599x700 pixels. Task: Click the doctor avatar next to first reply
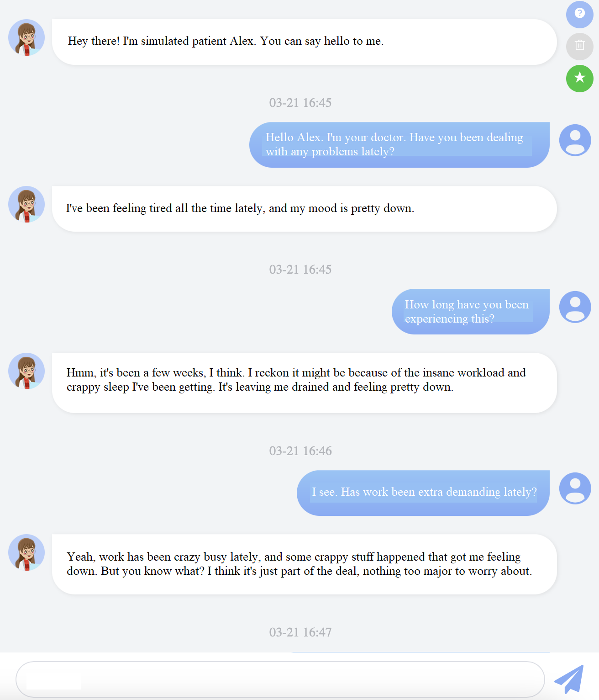coord(575,140)
